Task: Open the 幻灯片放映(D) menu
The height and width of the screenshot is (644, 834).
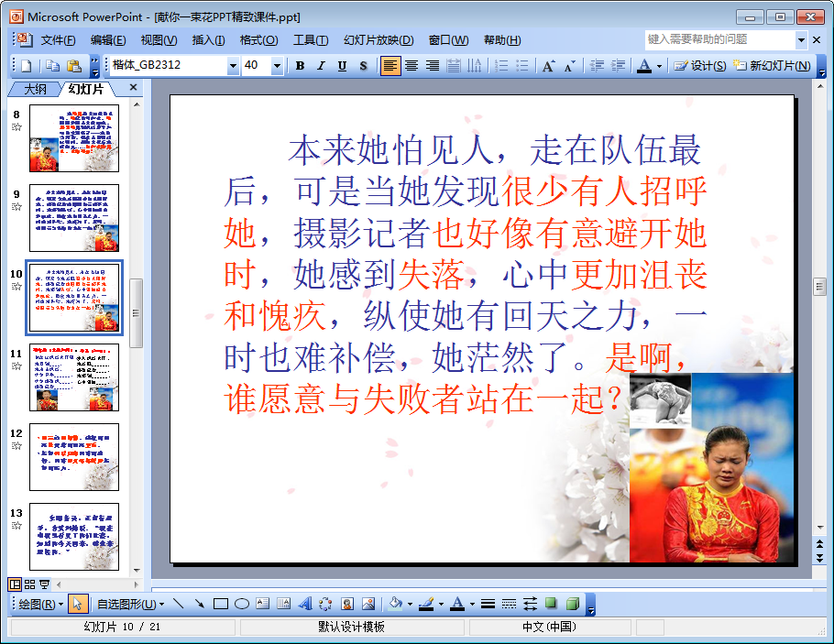Action: (x=379, y=40)
